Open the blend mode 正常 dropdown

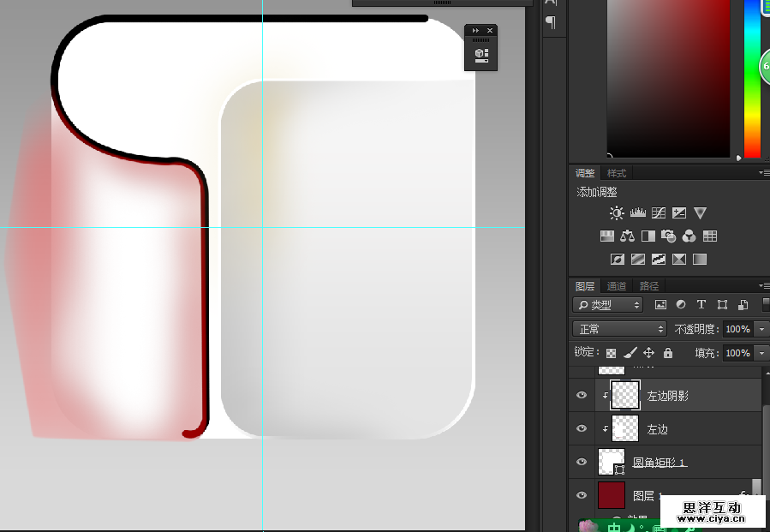point(619,329)
